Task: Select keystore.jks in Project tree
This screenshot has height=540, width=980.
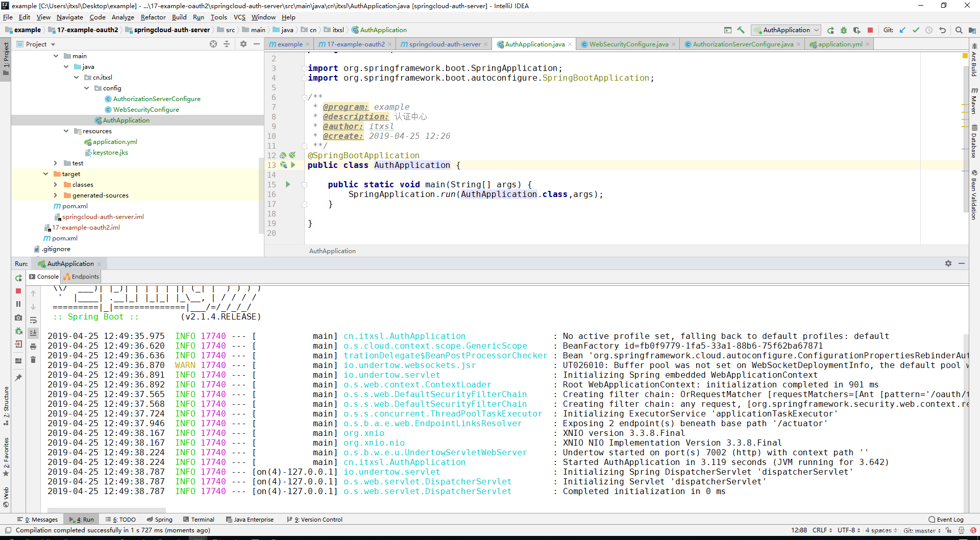Action: 110,153
